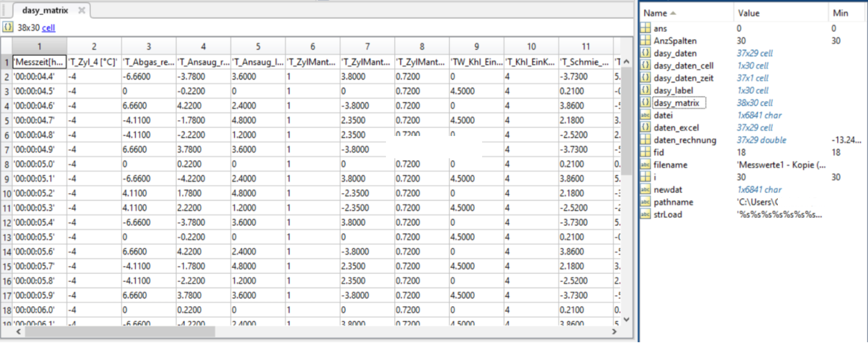
Task: Click the cell icon beside daten_excel
Action: click(645, 128)
